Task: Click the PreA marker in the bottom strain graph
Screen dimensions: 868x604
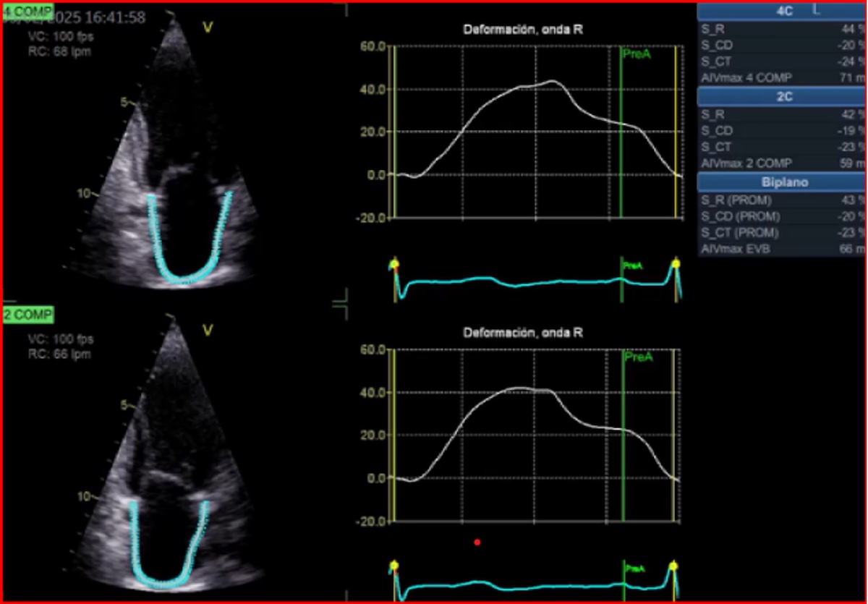Action: click(x=638, y=357)
